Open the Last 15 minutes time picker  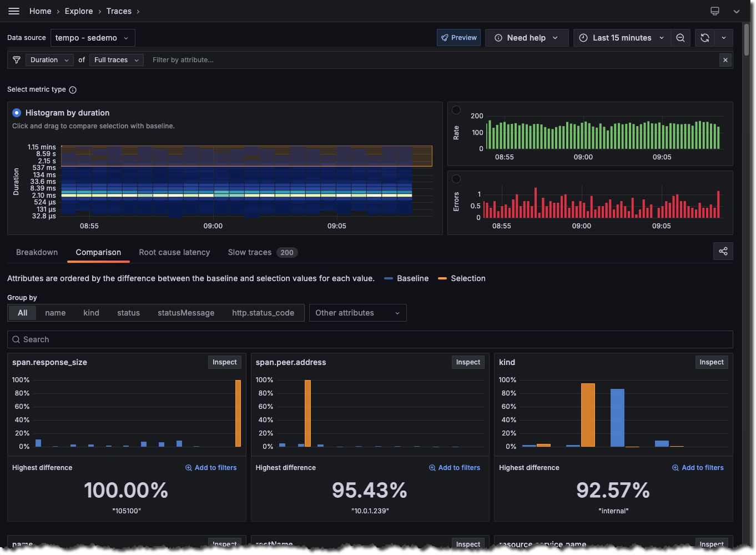(621, 37)
